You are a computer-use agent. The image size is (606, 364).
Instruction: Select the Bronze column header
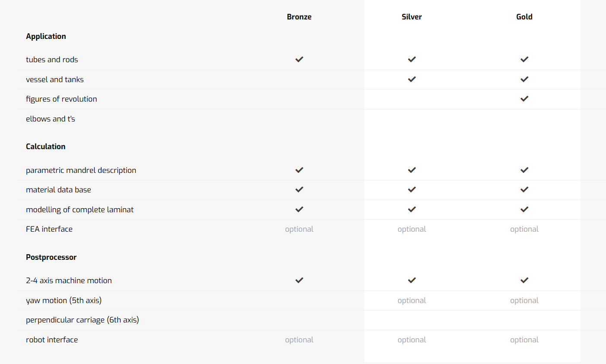299,17
